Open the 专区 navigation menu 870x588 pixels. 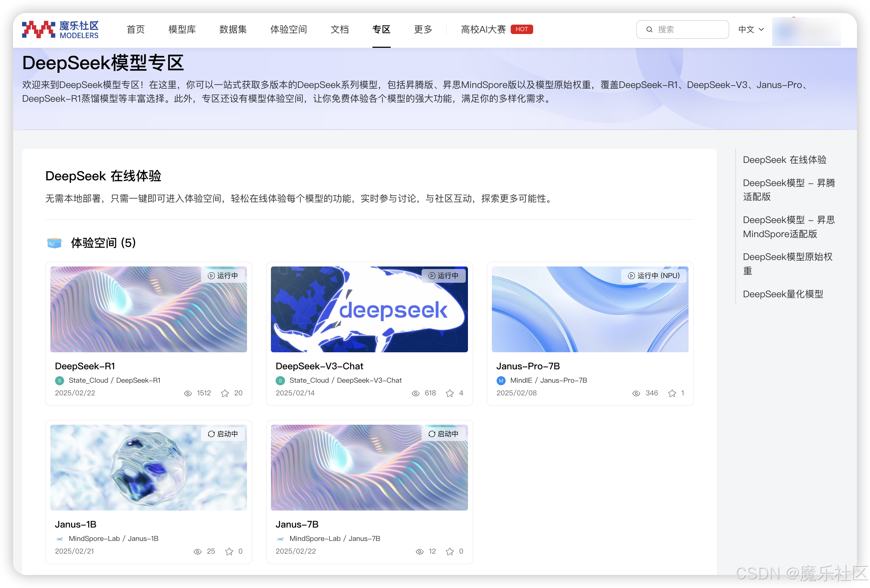381,29
